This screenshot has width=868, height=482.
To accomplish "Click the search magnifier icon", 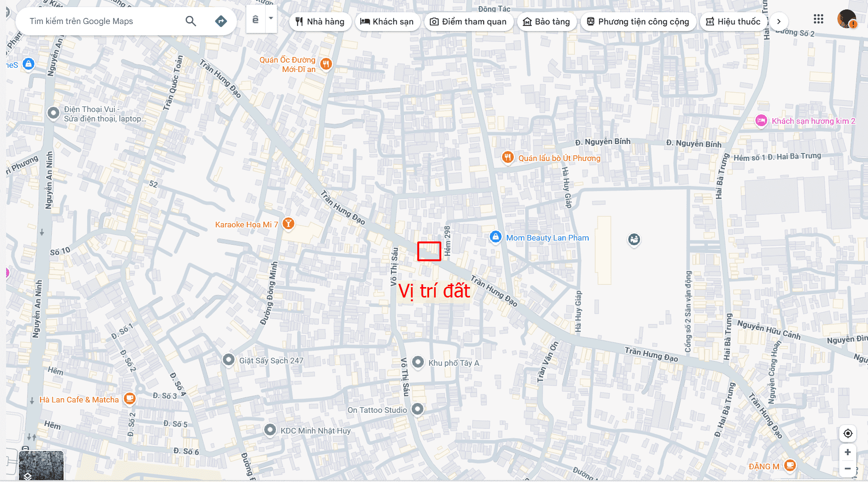I will 191,21.
